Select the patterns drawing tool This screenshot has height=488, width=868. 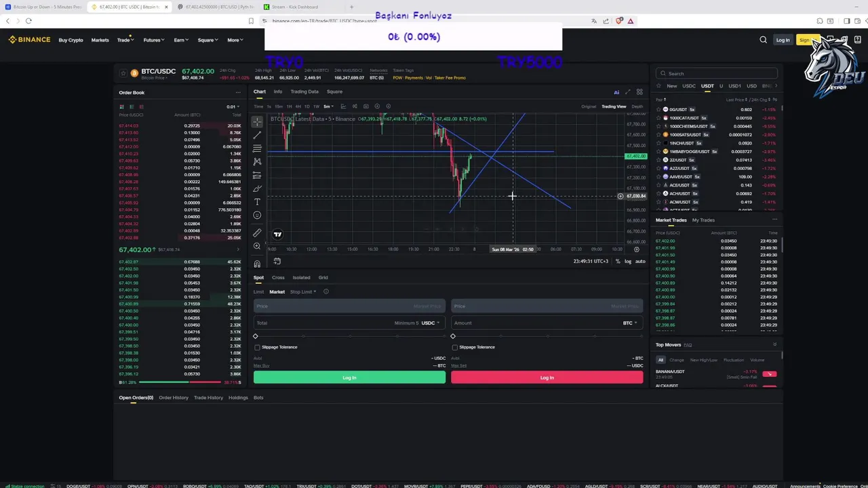pyautogui.click(x=257, y=161)
